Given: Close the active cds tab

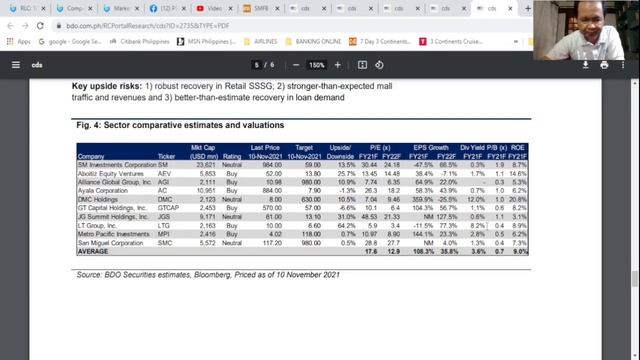Looking at the screenshot, I should (510, 8).
